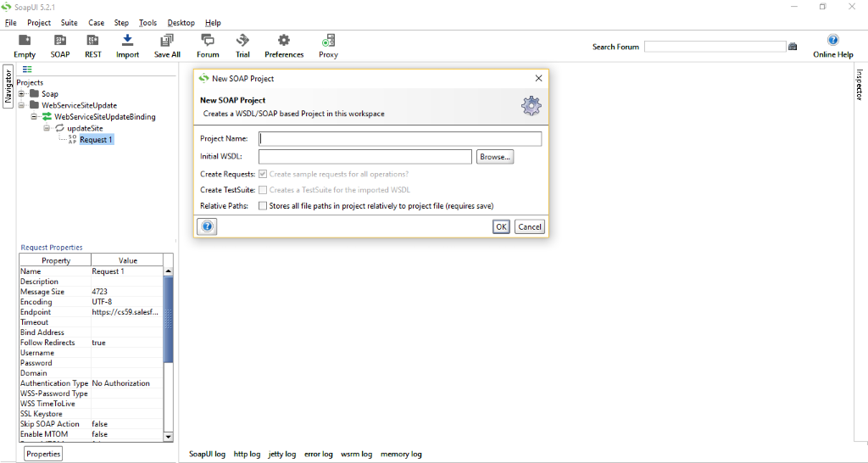Expand the Soap project node
The width and height of the screenshot is (868, 463).
(x=21, y=93)
